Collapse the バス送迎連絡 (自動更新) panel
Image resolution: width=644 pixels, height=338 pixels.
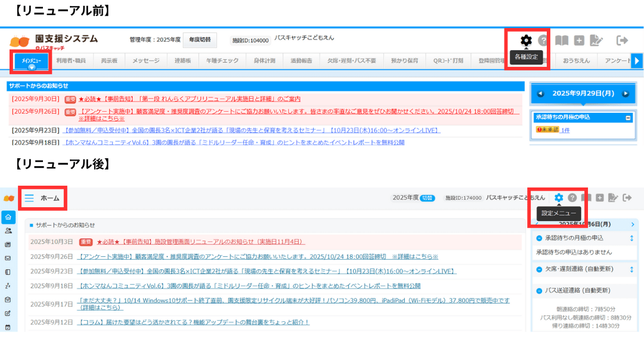click(539, 291)
